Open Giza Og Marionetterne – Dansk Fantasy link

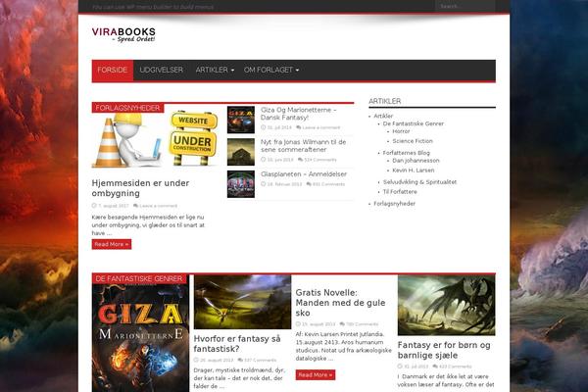[x=298, y=114]
